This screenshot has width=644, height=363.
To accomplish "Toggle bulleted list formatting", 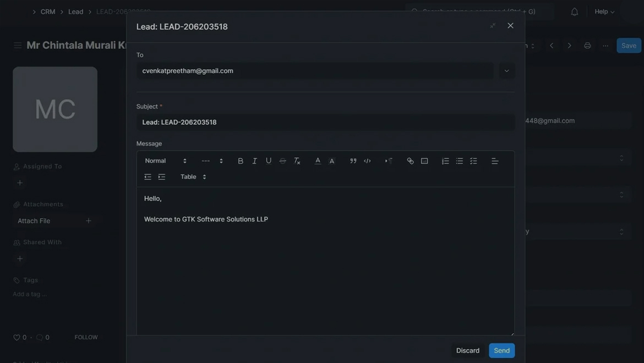I will pyautogui.click(x=460, y=161).
